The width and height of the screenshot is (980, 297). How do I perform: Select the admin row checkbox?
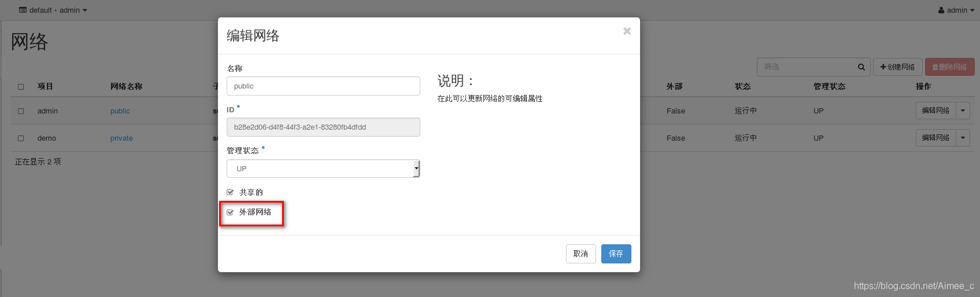click(x=21, y=111)
